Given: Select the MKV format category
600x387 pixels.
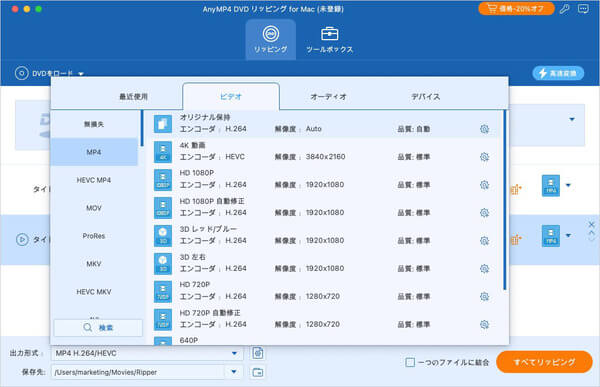Looking at the screenshot, I should 94,264.
